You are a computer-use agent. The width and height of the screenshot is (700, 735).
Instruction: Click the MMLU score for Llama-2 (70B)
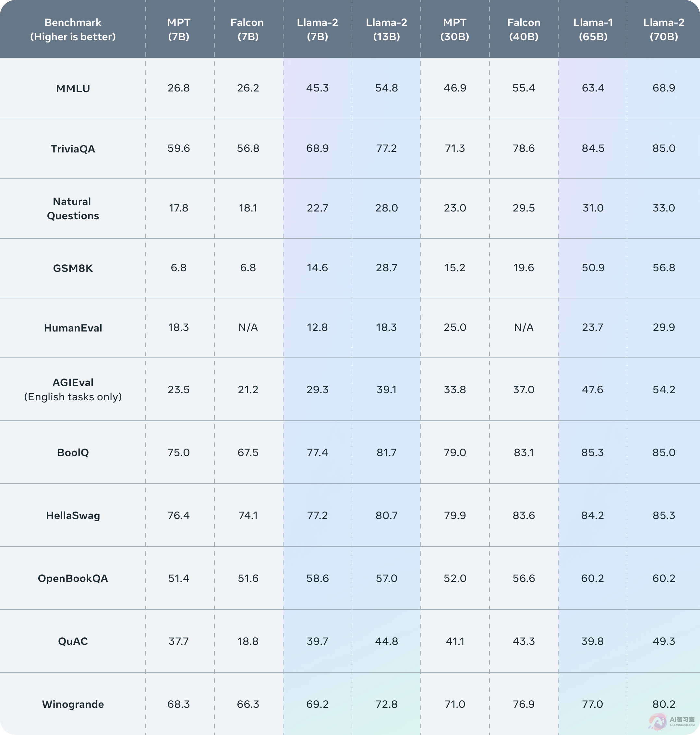pos(663,88)
